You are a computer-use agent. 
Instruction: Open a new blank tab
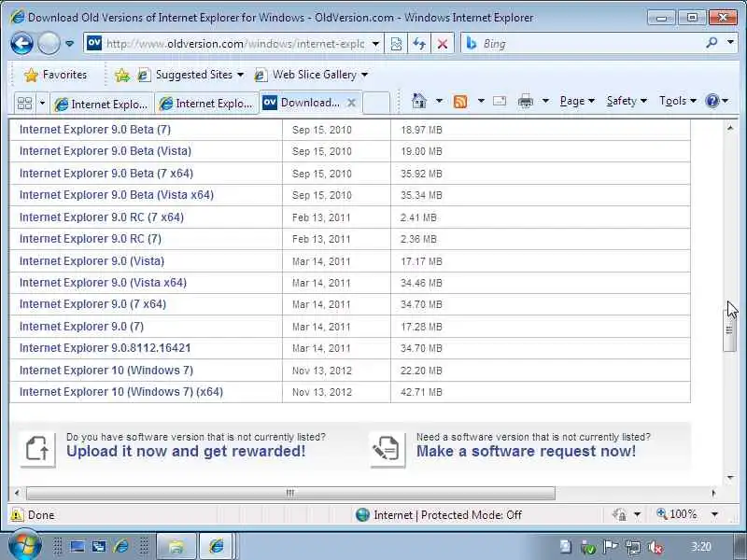click(376, 103)
